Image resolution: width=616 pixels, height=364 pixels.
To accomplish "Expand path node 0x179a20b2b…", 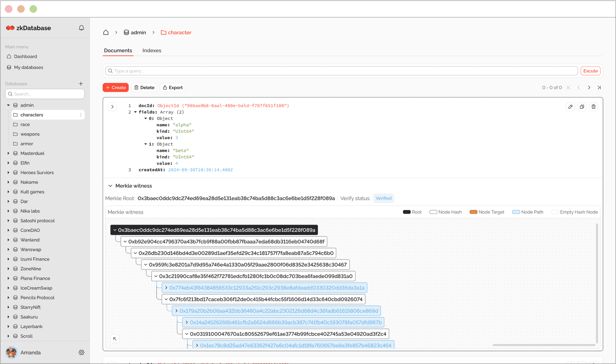I will [x=176, y=311].
